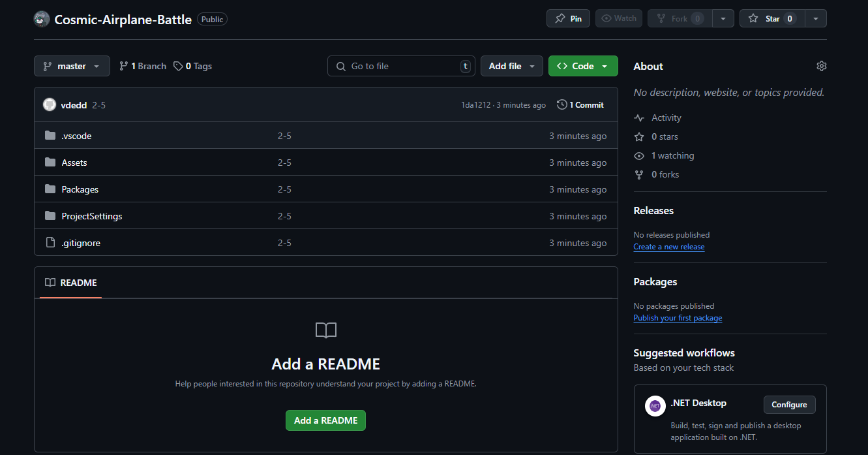Open commit hash 1da1212

476,105
